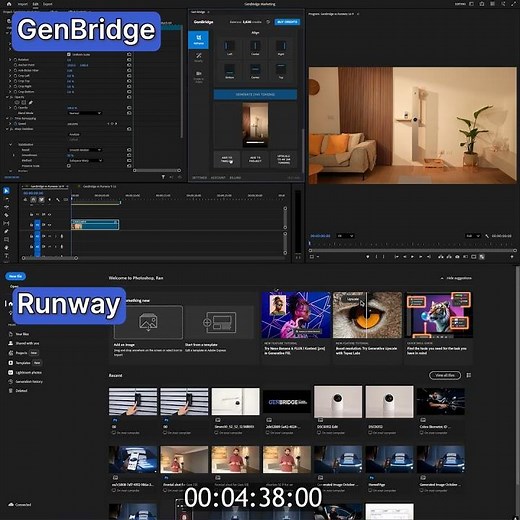Viewport: 520px width, 520px height.
Task: Collapse the Opacity effect section
Action: [x=7, y=97]
